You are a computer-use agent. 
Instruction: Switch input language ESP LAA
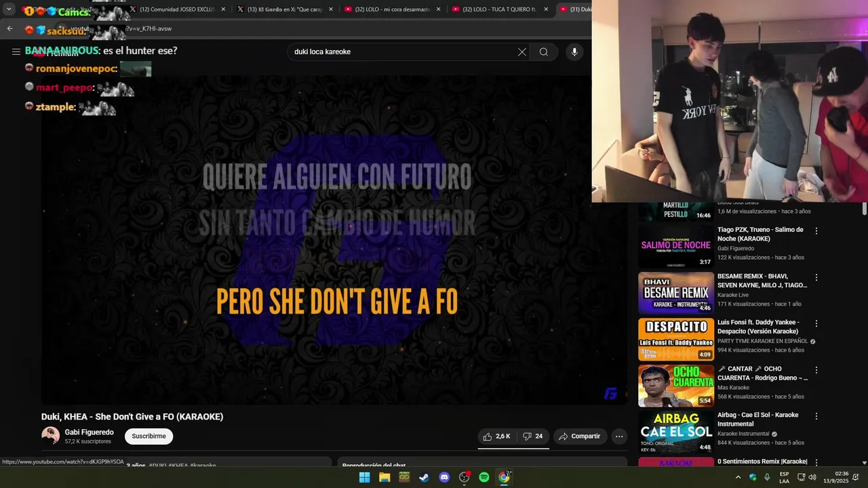click(784, 477)
